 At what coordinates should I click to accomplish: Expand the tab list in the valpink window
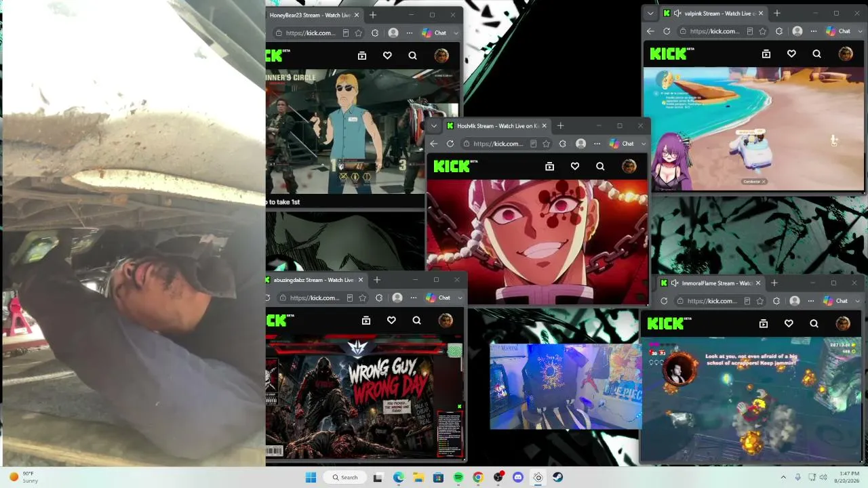click(x=650, y=13)
